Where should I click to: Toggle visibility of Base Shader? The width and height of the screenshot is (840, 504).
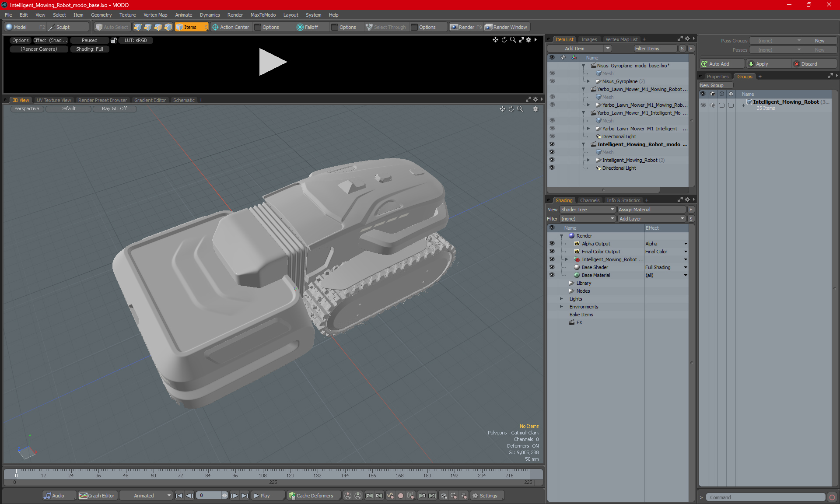[x=552, y=267]
